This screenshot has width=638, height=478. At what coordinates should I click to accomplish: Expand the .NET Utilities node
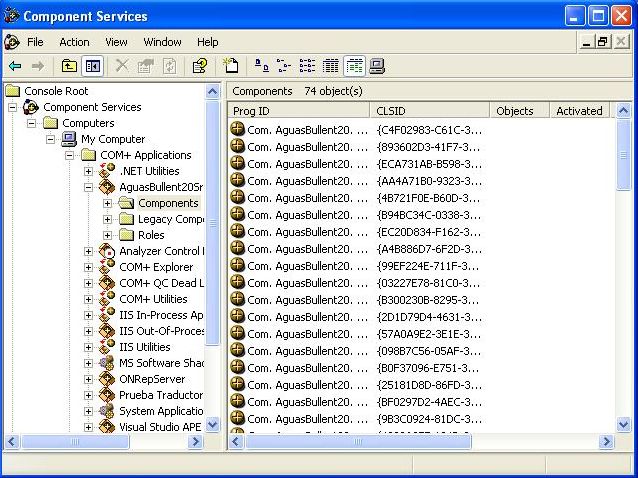(88, 171)
